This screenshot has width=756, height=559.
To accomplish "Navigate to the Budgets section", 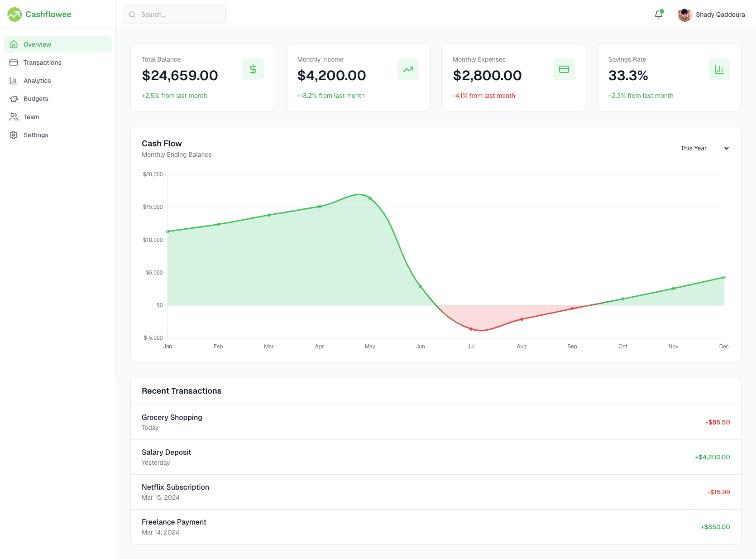I will (x=35, y=98).
